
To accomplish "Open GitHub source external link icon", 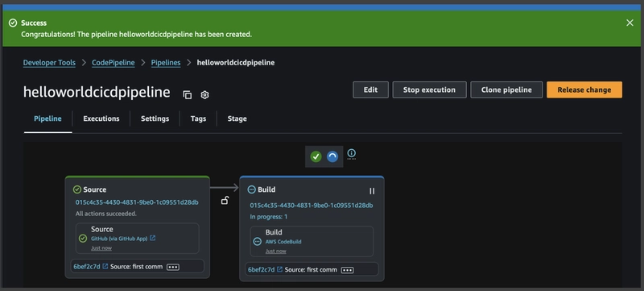I will click(x=152, y=238).
